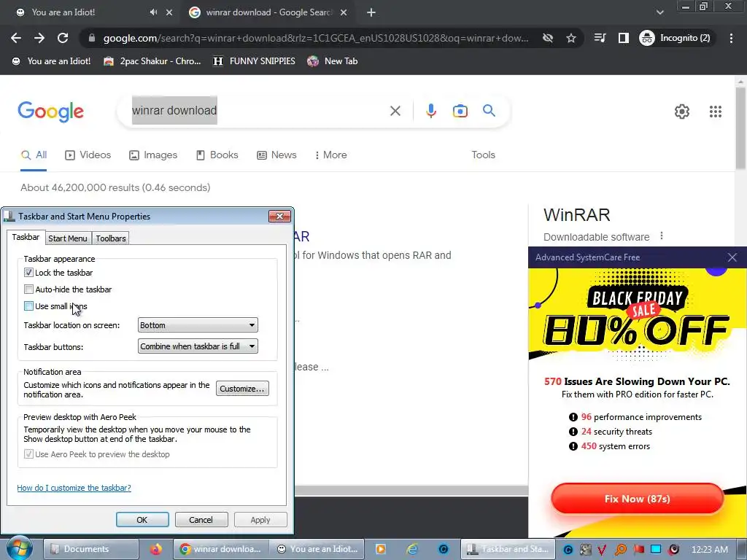Viewport: 747px width, 560px height.
Task: Open the search Tools options
Action: coord(484,155)
